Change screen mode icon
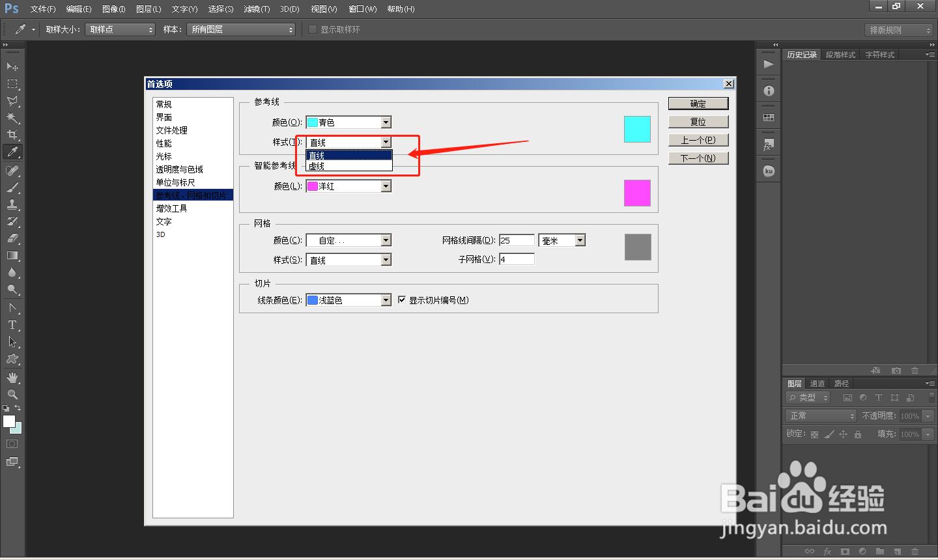The height and width of the screenshot is (560, 938). pyautogui.click(x=12, y=462)
